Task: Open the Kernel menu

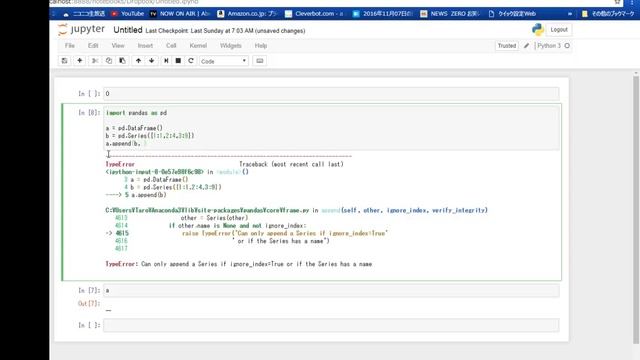Action: point(198,46)
